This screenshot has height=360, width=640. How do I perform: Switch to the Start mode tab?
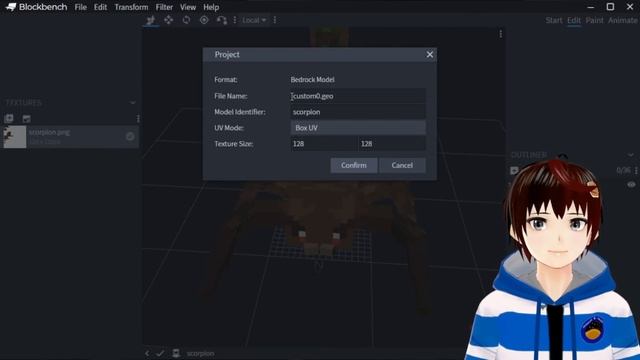[x=554, y=20]
